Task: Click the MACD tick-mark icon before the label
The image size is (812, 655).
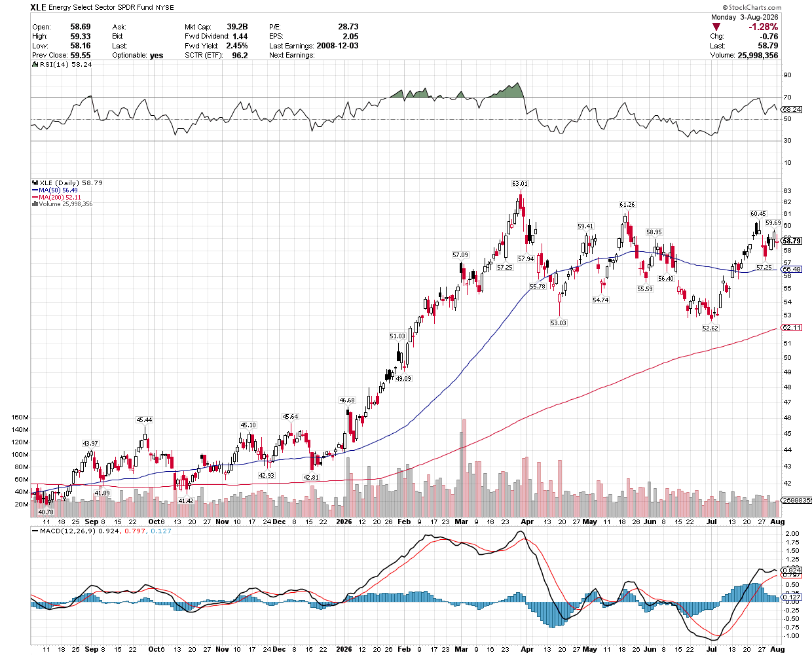Action: tap(35, 531)
